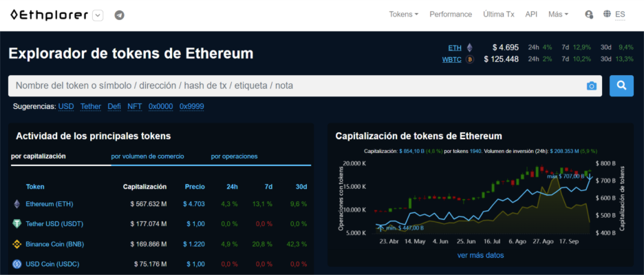The height and width of the screenshot is (275, 644).
Task: Click the Telegram icon in header
Action: tap(120, 15)
